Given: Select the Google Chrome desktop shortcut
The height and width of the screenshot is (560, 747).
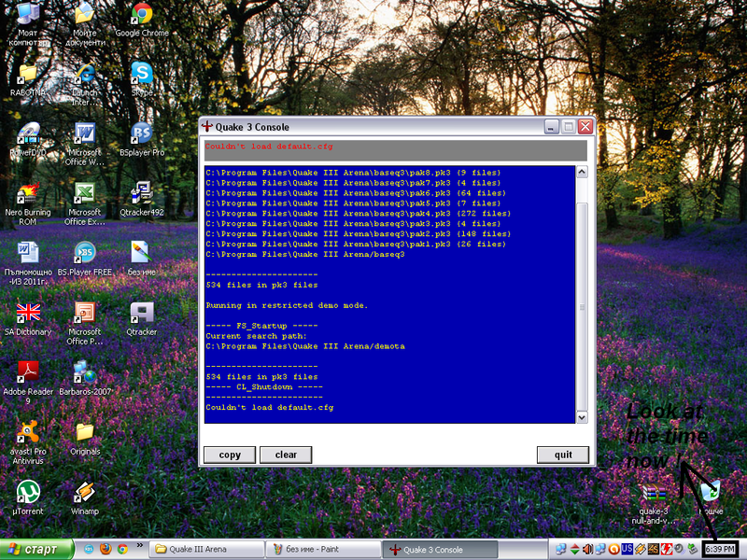Looking at the screenshot, I should [x=142, y=20].
